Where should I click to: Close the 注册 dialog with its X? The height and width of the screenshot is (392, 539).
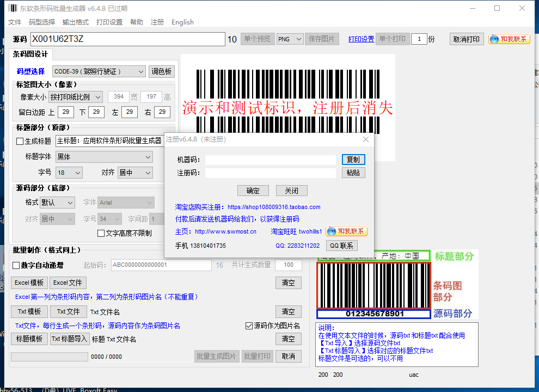(366, 139)
